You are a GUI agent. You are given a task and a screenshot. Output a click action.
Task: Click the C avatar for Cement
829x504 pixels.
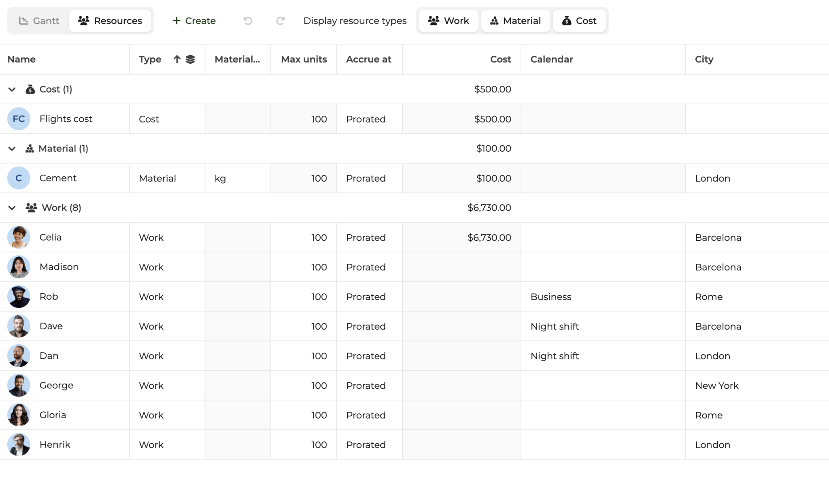19,178
